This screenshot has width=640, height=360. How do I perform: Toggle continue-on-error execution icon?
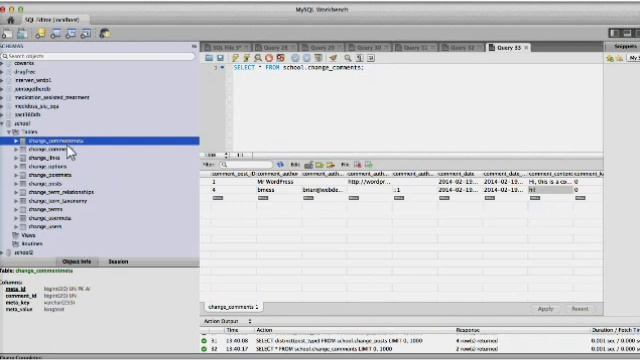pyautogui.click(x=280, y=58)
